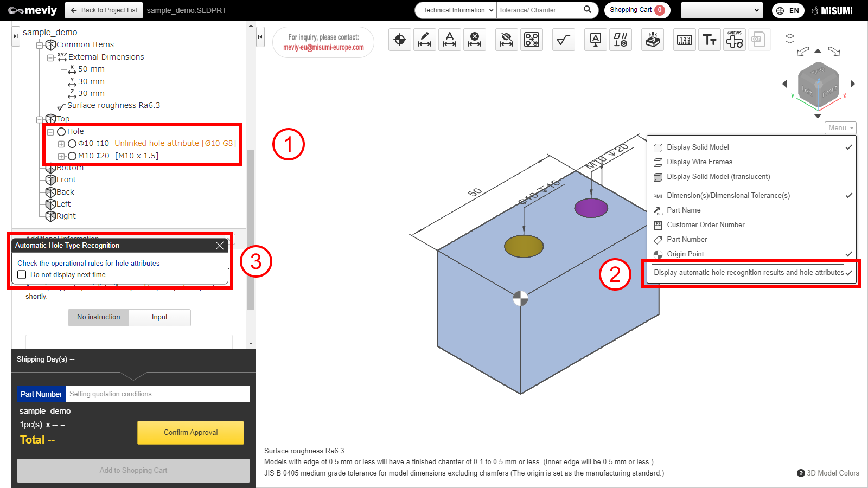The width and height of the screenshot is (868, 488).
Task: Click the Confirm Approval button
Action: 190,433
